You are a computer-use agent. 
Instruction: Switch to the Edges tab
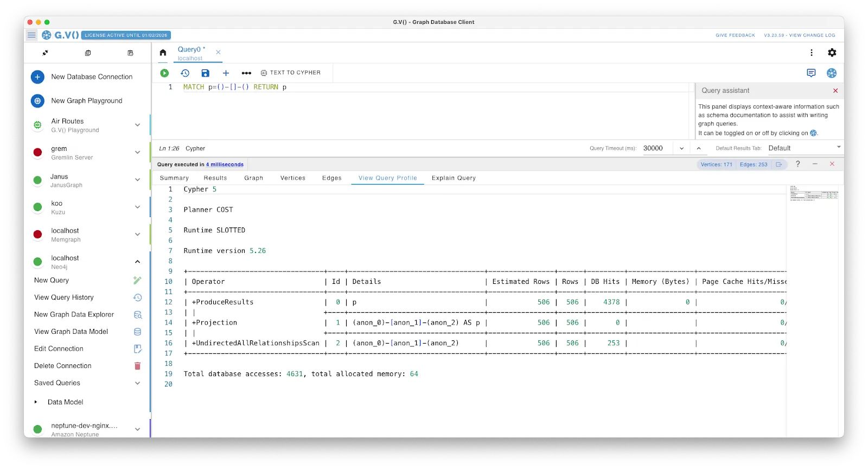332,178
